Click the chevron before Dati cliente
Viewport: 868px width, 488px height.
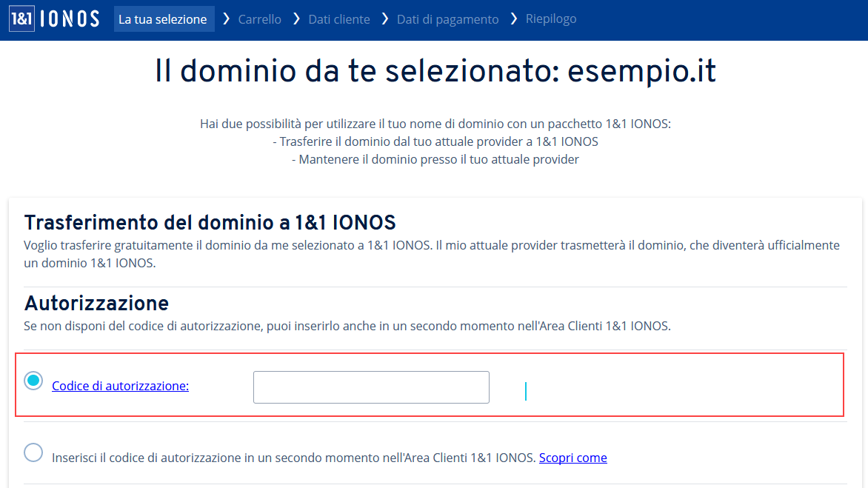tap(296, 19)
